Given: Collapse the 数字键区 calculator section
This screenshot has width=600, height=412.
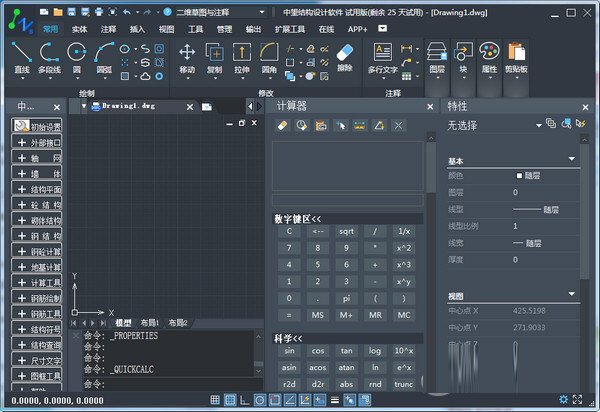Looking at the screenshot, I should (298, 218).
